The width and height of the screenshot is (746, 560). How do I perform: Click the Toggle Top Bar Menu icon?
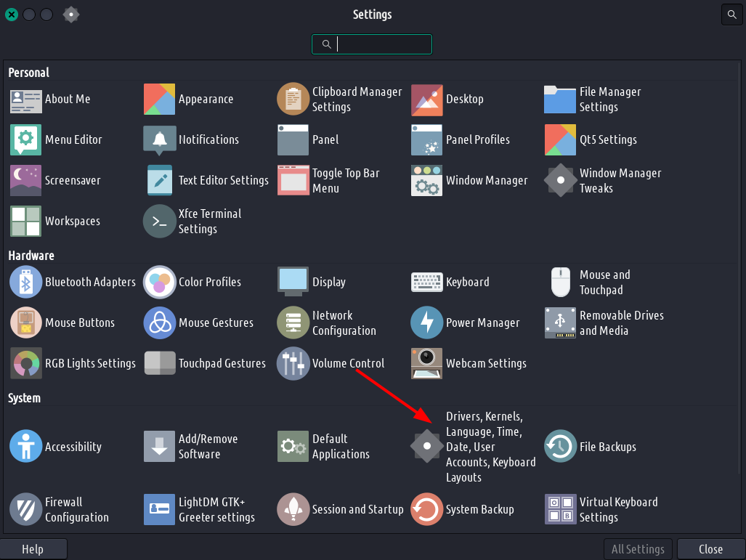coord(293,181)
